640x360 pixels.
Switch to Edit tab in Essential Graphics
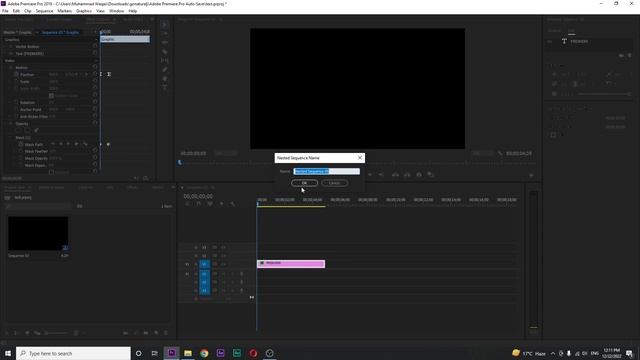point(572,31)
